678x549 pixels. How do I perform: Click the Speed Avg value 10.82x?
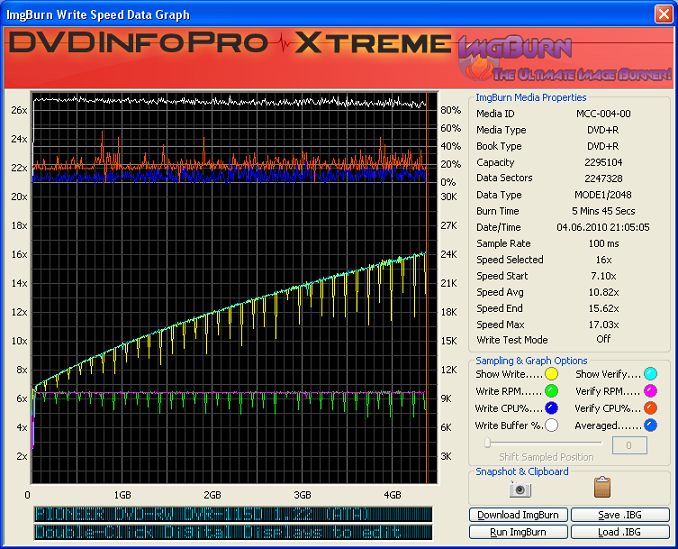pos(604,292)
